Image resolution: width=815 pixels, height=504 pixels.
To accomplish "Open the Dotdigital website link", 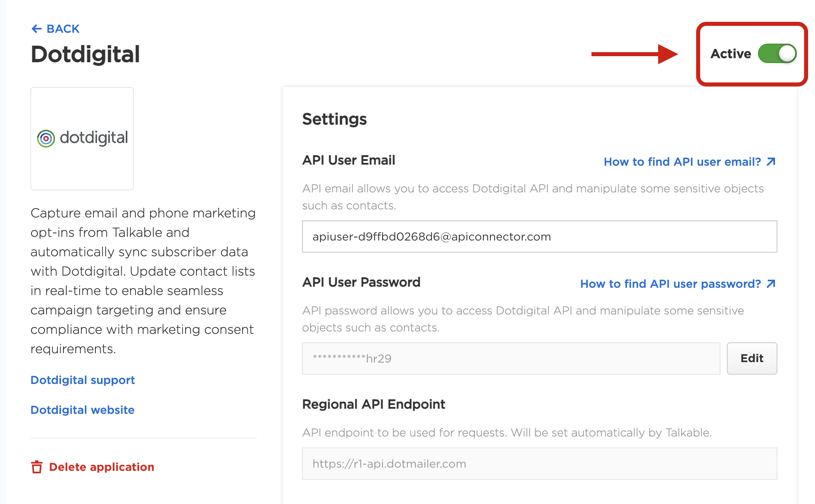I will coord(82,410).
